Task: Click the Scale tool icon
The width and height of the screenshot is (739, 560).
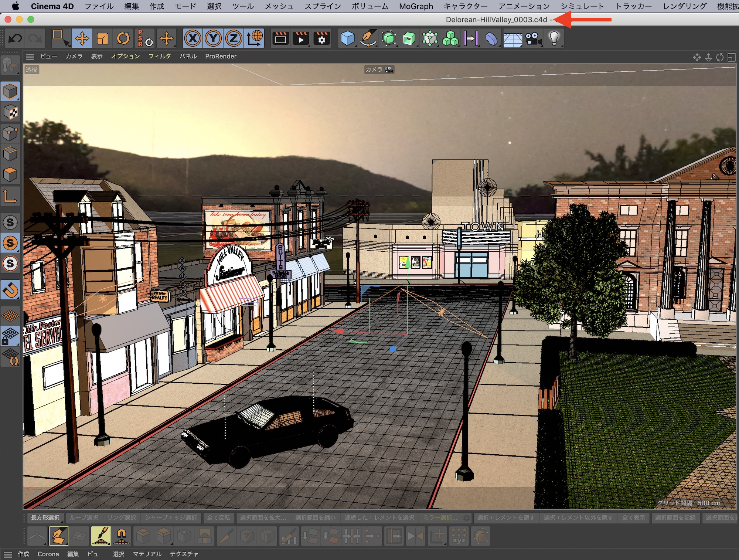Action: (x=102, y=38)
